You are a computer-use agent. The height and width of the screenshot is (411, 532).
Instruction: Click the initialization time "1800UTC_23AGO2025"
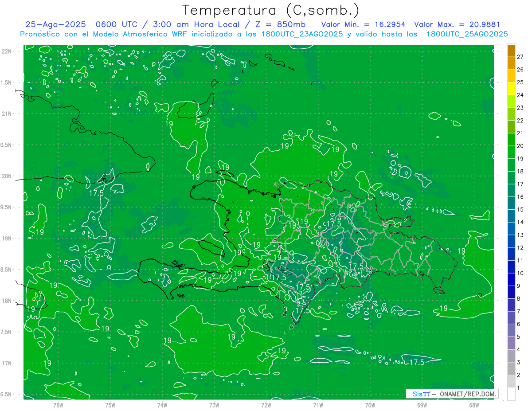tap(301, 34)
